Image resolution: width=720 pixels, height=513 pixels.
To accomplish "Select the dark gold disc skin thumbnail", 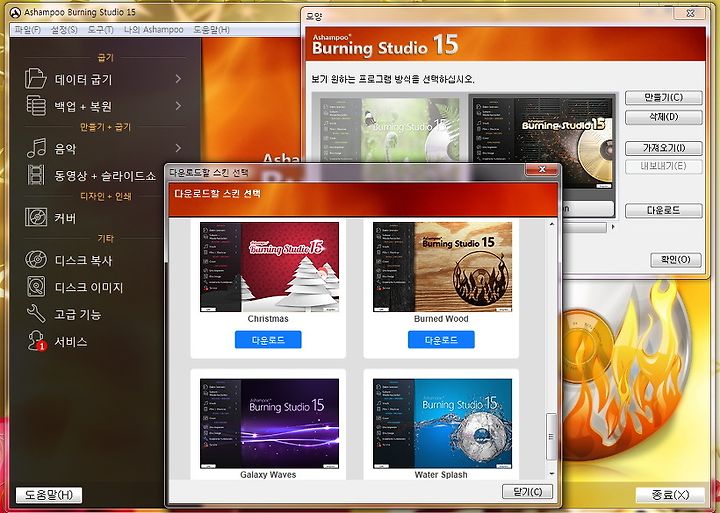I will [x=542, y=143].
